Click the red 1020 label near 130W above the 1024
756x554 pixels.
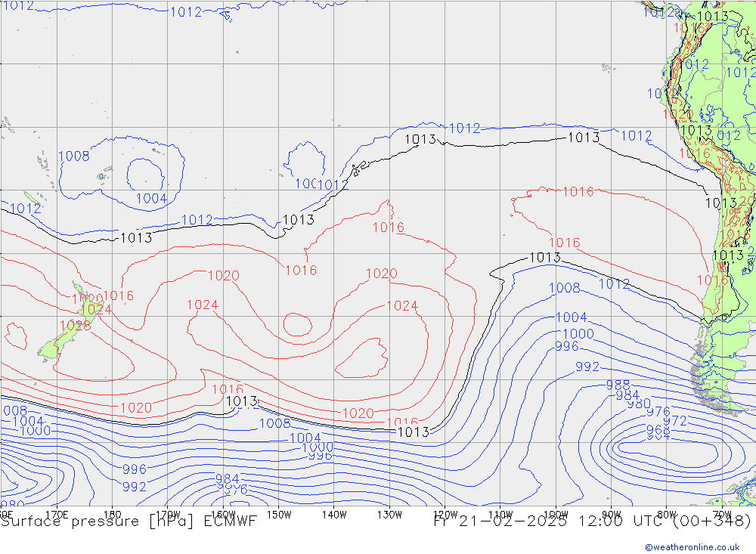(x=381, y=274)
